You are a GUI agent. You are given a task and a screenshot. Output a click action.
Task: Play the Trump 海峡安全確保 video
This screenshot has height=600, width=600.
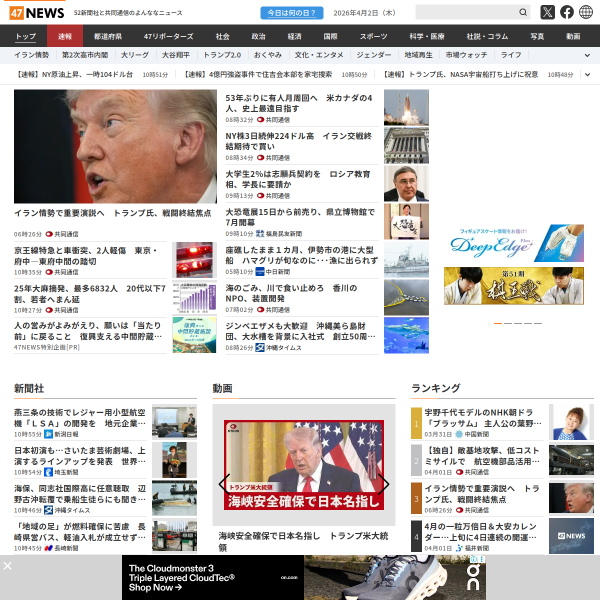tap(304, 465)
